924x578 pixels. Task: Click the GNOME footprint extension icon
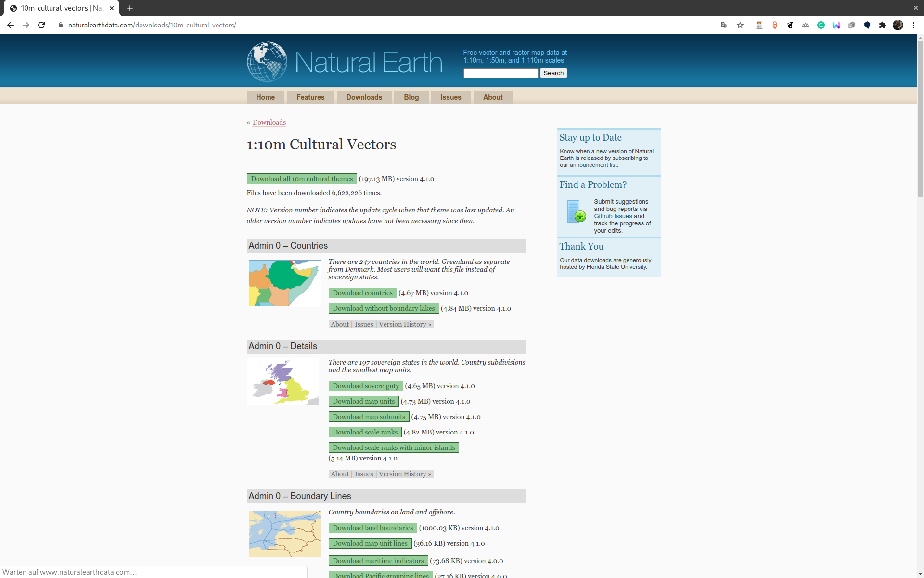point(790,25)
